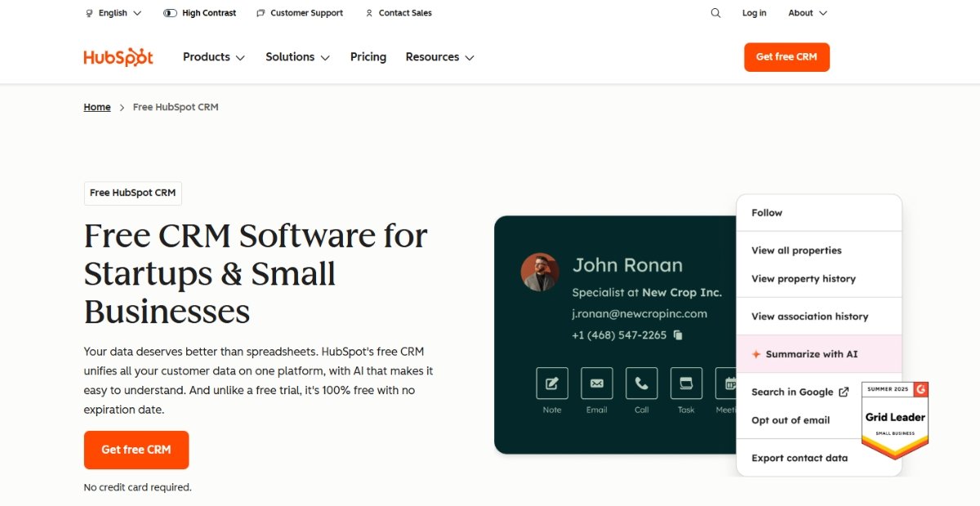Screen dimensions: 980x506
Task: Click the New Crop Inc. company name
Action: (x=682, y=292)
